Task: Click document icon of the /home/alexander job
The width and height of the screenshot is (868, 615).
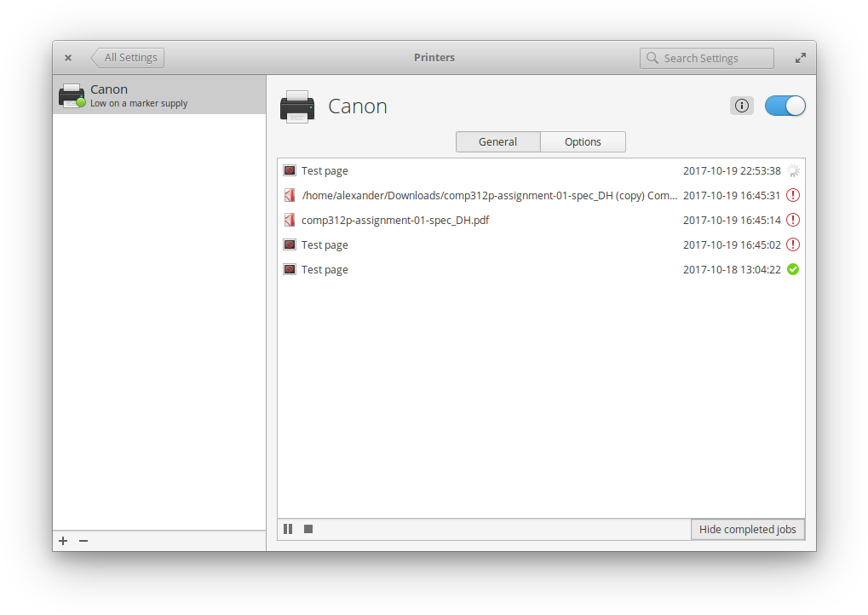Action: coord(289,195)
